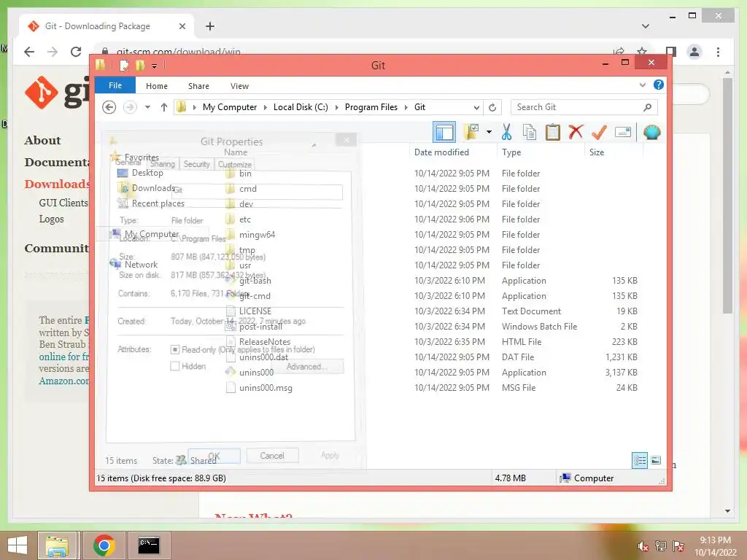This screenshot has height=560, width=747.
Task: Open the dropdown arrow beside folder options icon
Action: [x=489, y=132]
